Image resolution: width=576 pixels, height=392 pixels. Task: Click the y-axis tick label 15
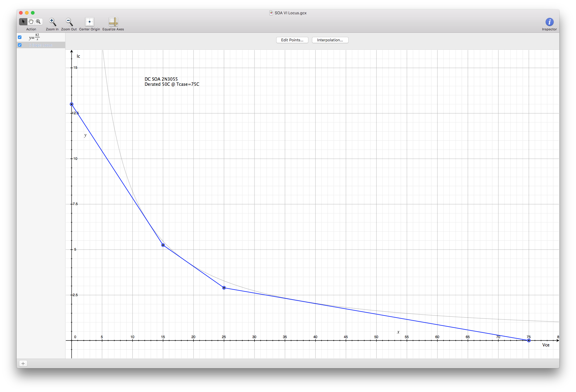click(75, 68)
